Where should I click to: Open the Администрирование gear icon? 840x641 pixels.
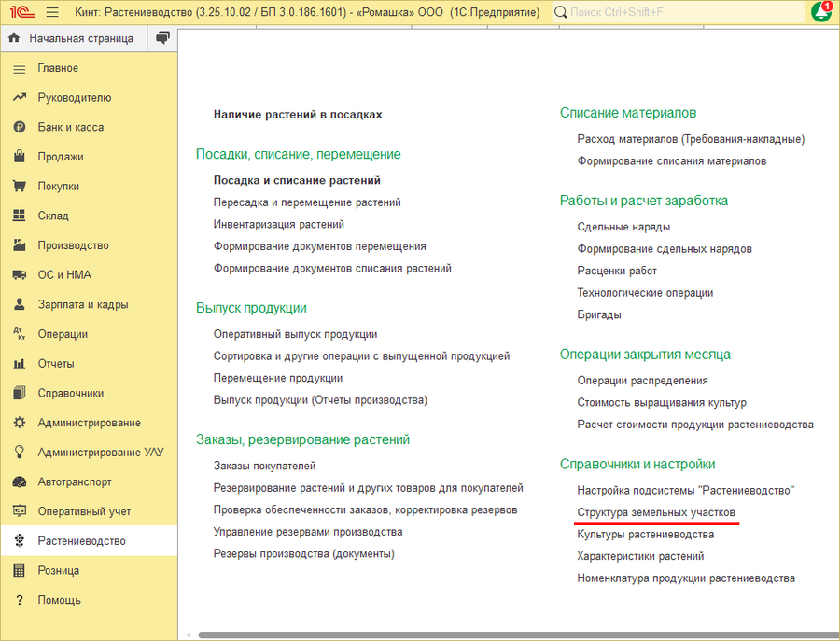[x=20, y=422]
